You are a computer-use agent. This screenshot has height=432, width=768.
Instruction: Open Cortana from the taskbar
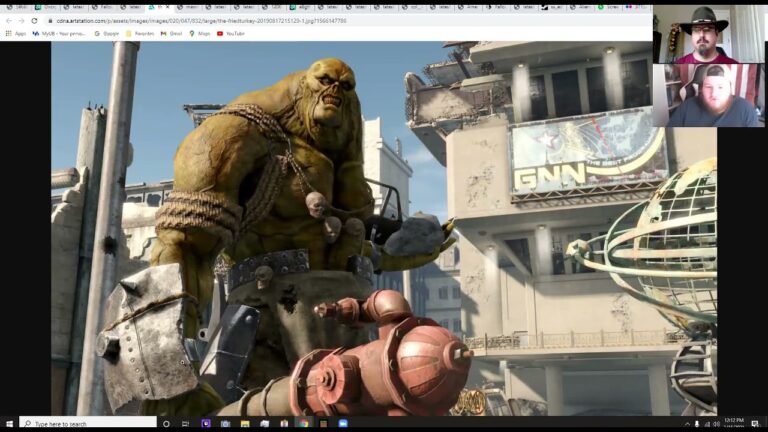[x=166, y=424]
